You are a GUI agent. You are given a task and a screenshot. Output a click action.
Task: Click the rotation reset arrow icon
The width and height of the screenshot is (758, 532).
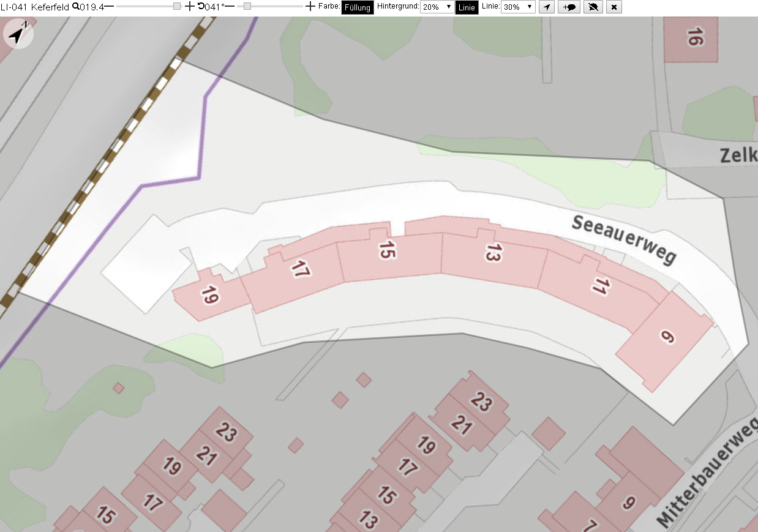201,7
